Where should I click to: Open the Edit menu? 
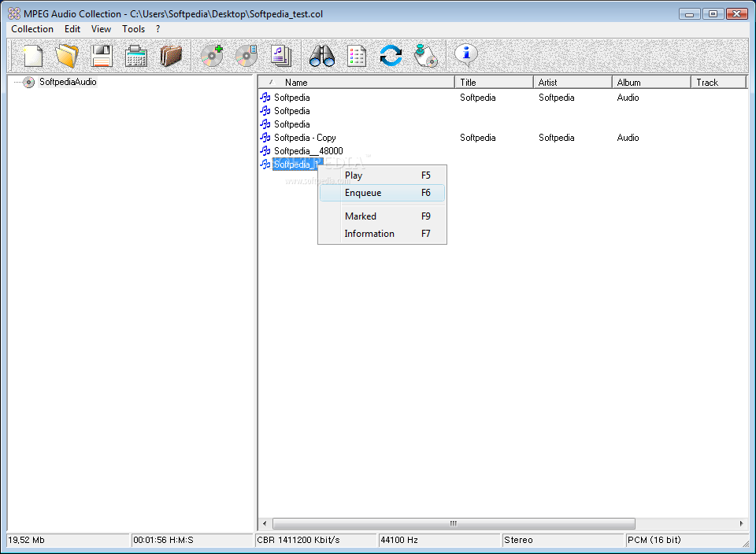click(72, 29)
